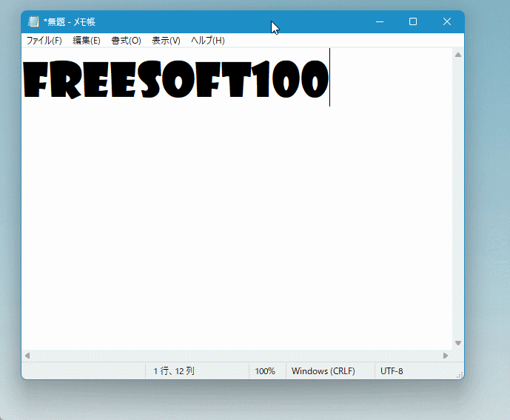The width and height of the screenshot is (510, 420).
Task: Click the vertical scrollbar down arrow
Action: (458, 343)
